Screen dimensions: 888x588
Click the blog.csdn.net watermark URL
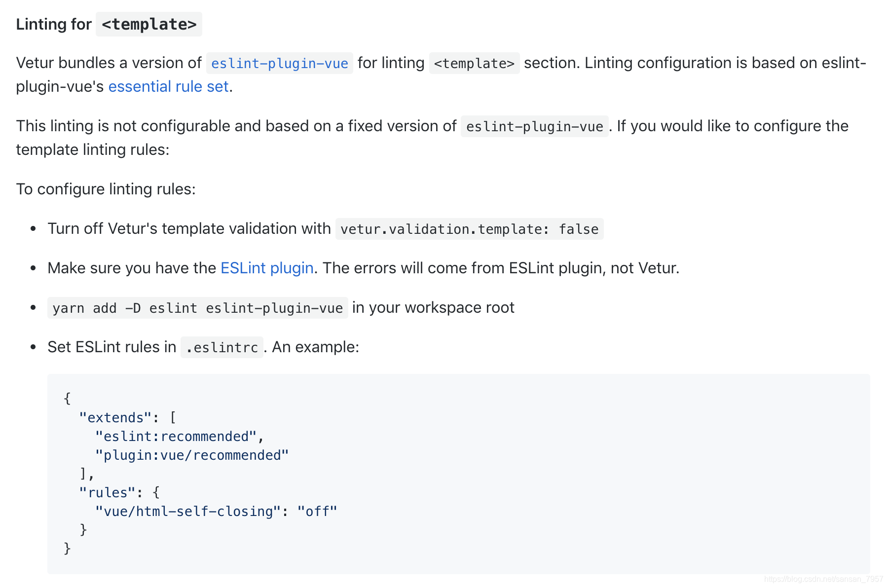[823, 579]
